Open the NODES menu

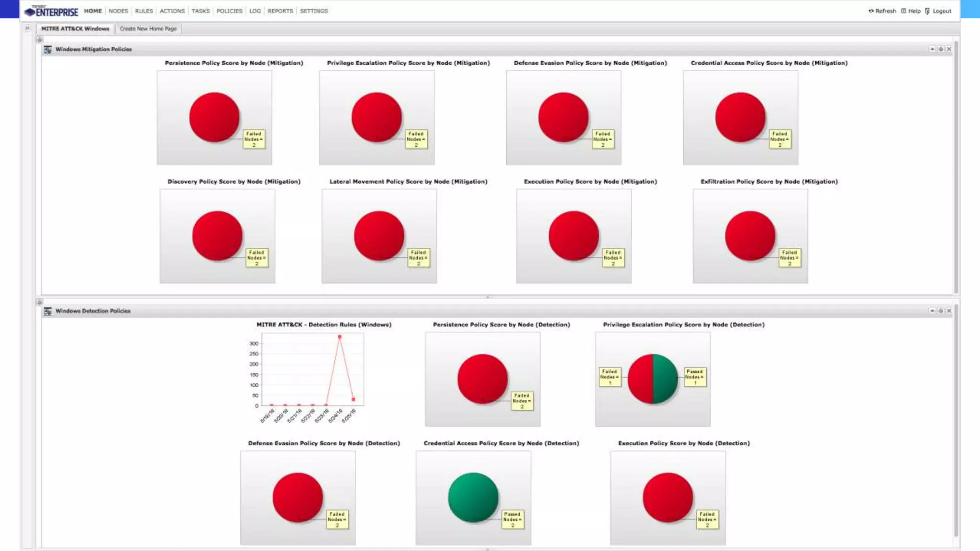[118, 11]
